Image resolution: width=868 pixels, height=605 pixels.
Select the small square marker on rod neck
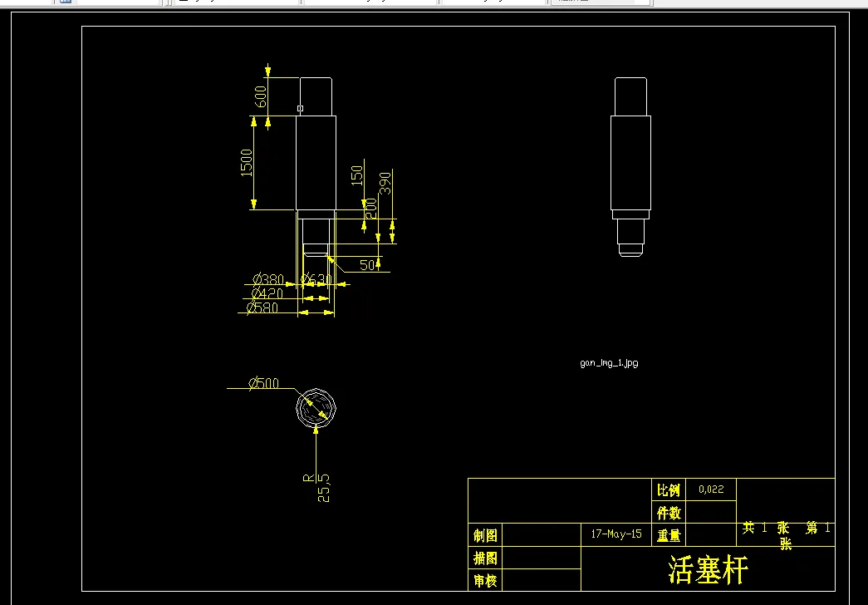[301, 109]
